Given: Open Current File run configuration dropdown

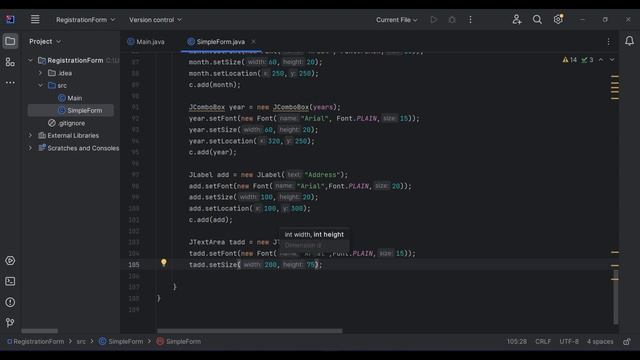Looking at the screenshot, I should click(396, 20).
